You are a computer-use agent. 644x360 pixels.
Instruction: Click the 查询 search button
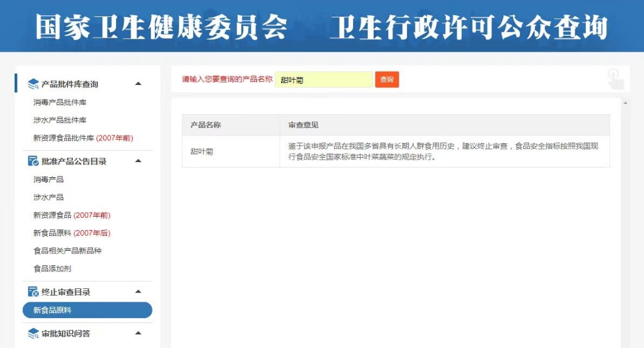click(388, 80)
